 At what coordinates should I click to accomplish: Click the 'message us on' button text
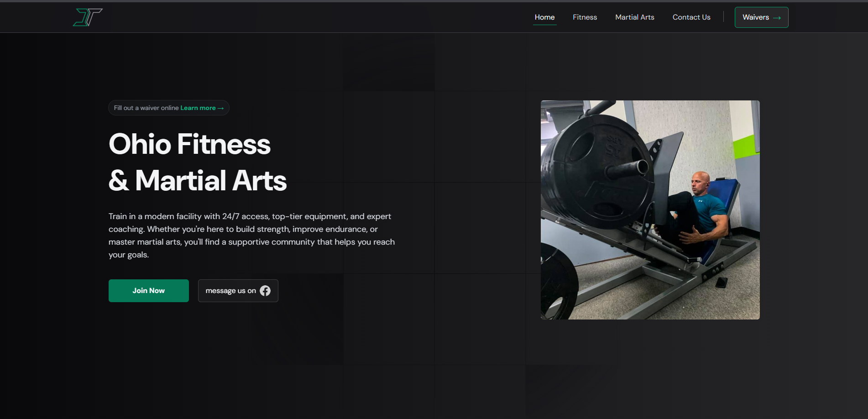click(x=230, y=291)
